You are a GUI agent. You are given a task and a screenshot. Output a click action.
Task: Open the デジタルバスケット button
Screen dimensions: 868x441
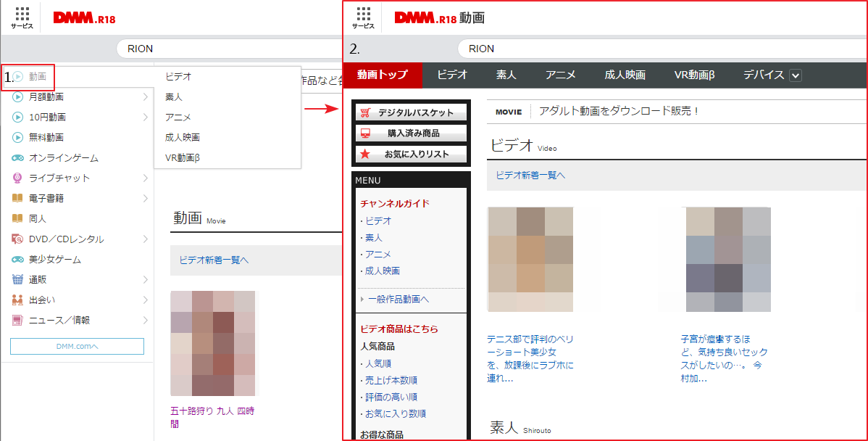412,112
